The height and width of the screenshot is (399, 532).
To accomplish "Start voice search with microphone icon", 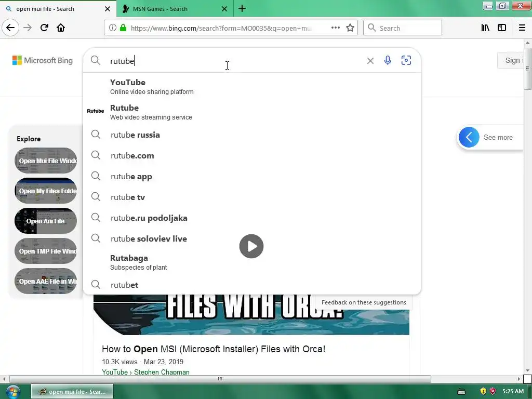I will [x=388, y=60].
